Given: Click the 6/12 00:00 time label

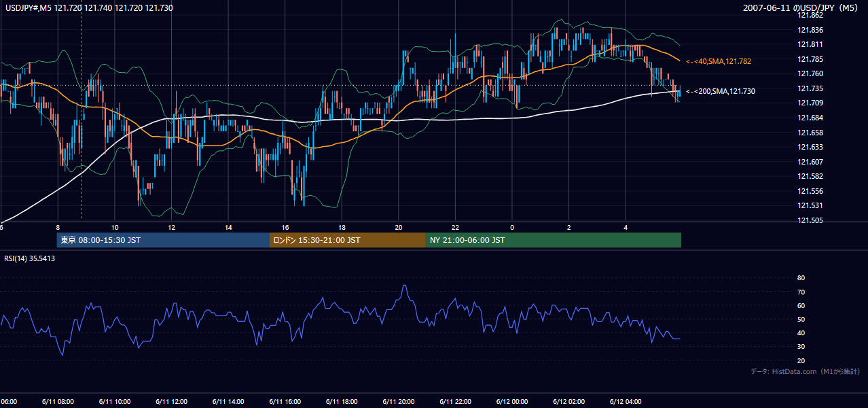Looking at the screenshot, I should [511, 402].
